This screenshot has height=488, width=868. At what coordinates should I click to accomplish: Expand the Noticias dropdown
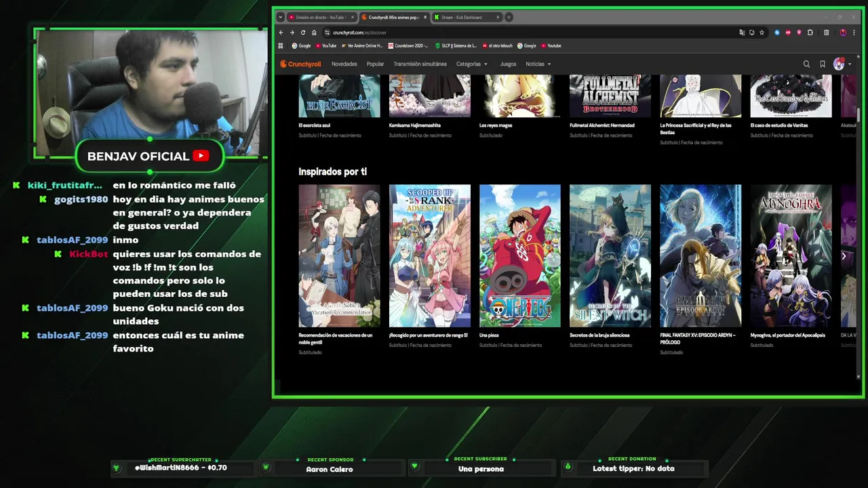coord(538,64)
